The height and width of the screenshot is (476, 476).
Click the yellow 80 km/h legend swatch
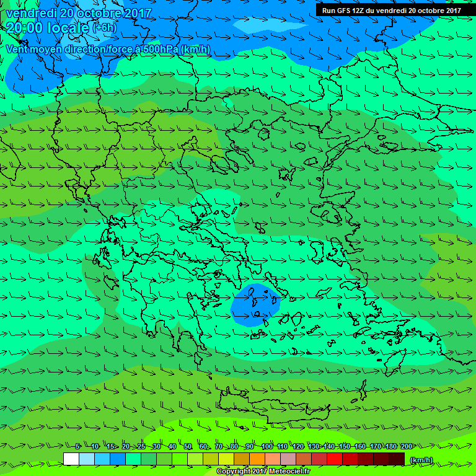[x=226, y=459]
